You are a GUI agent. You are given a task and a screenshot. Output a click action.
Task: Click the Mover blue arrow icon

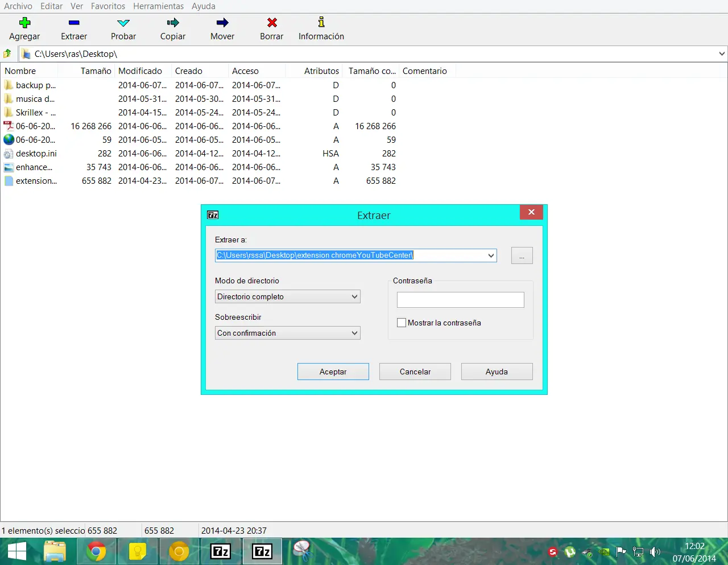pyautogui.click(x=222, y=23)
